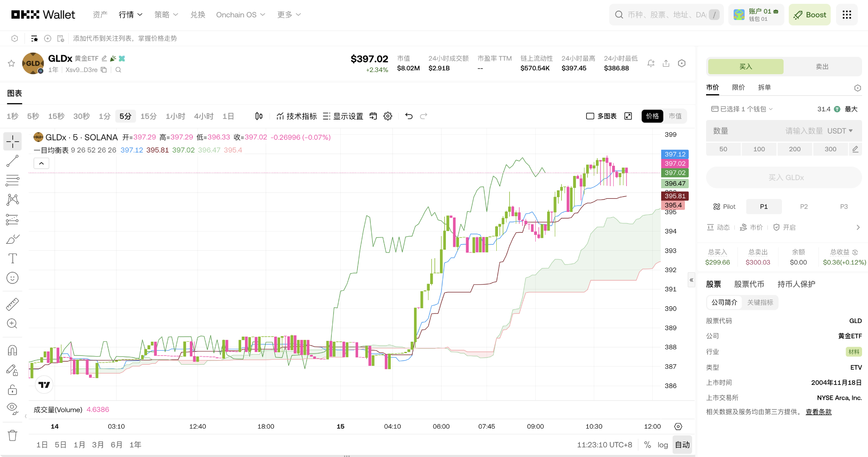Open the 兑换 swap menu

198,15
